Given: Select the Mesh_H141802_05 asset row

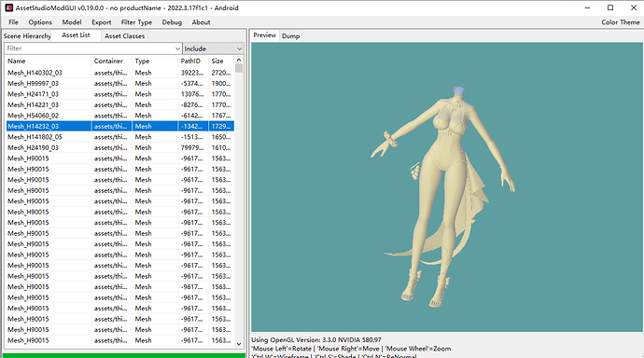Looking at the screenshot, I should coord(119,137).
